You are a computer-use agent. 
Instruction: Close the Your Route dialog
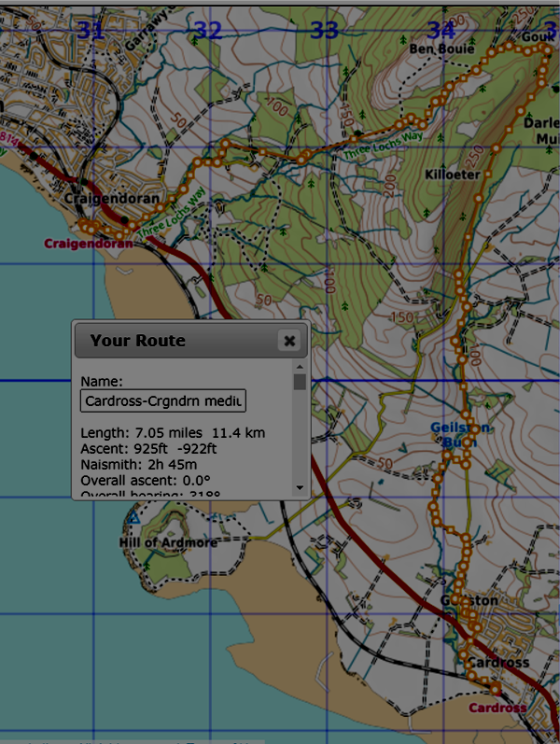tap(289, 341)
